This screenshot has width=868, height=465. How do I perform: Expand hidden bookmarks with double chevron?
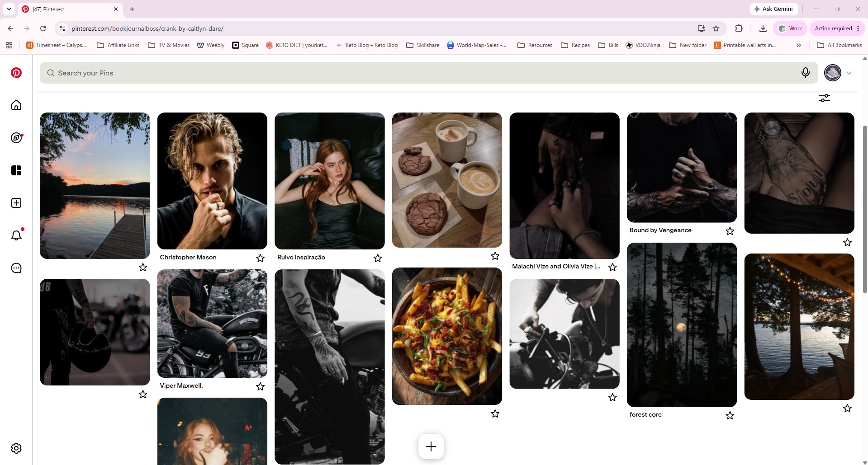pyautogui.click(x=799, y=45)
